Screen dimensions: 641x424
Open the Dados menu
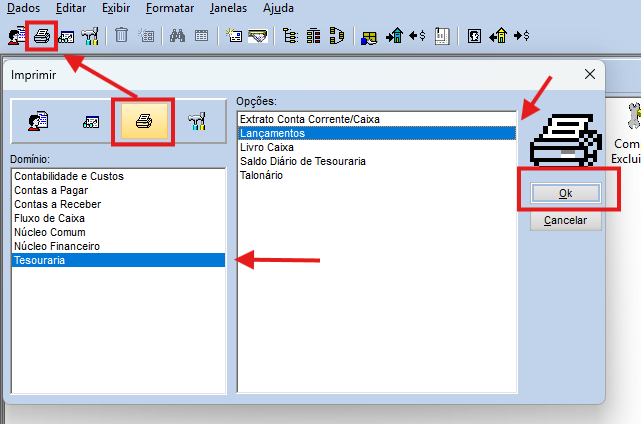24,8
